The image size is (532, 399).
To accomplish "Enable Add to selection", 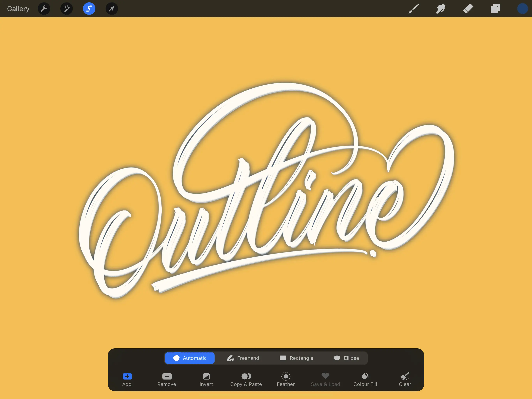I will pyautogui.click(x=127, y=380).
